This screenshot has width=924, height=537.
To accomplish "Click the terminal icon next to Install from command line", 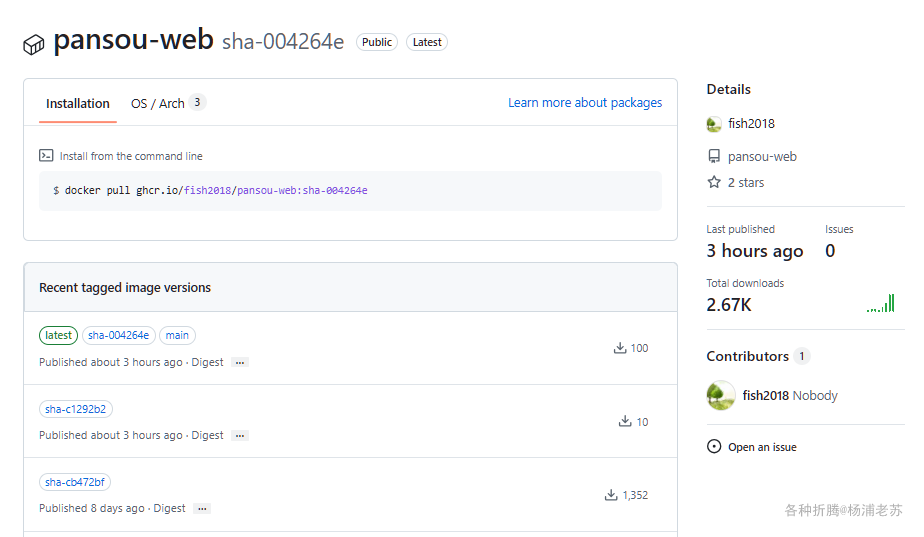I will tap(46, 156).
